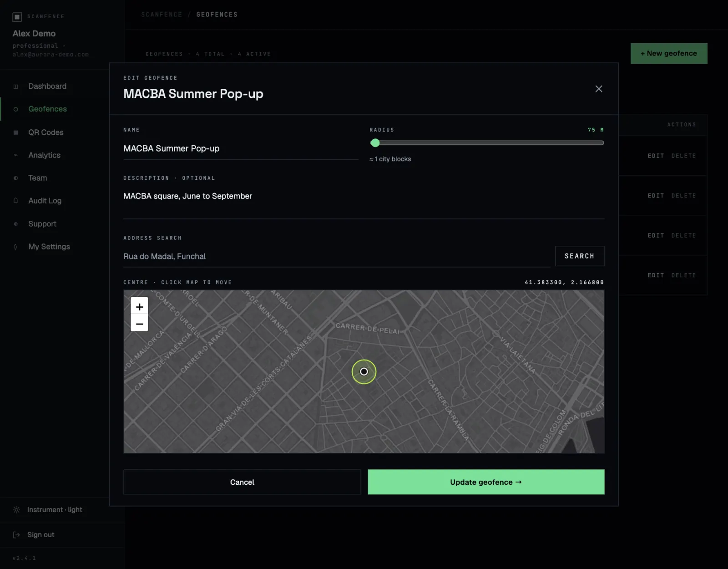The width and height of the screenshot is (728, 569).
Task: Open the Audit Log page
Action: click(x=45, y=201)
